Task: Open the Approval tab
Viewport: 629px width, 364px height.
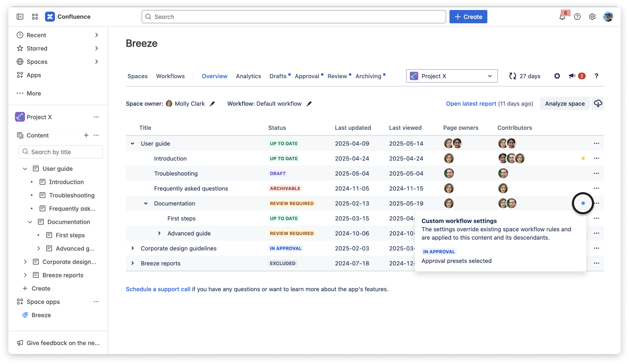Action: 307,76
